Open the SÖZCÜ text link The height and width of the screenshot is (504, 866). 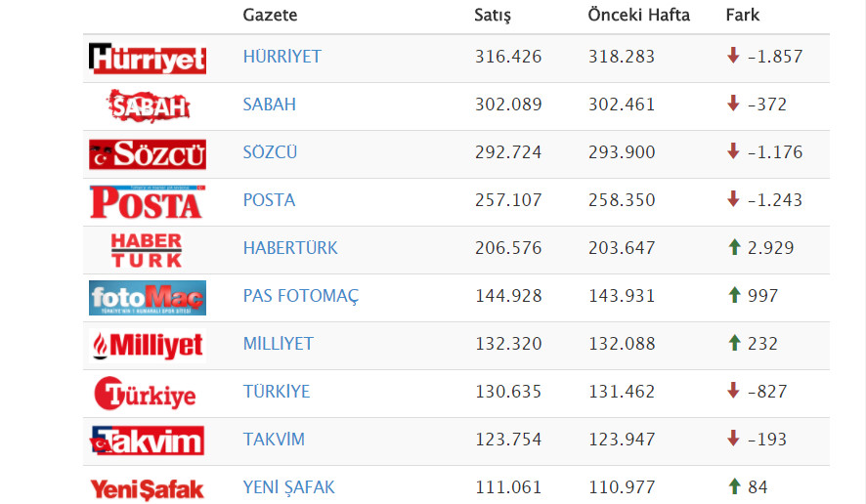270,152
